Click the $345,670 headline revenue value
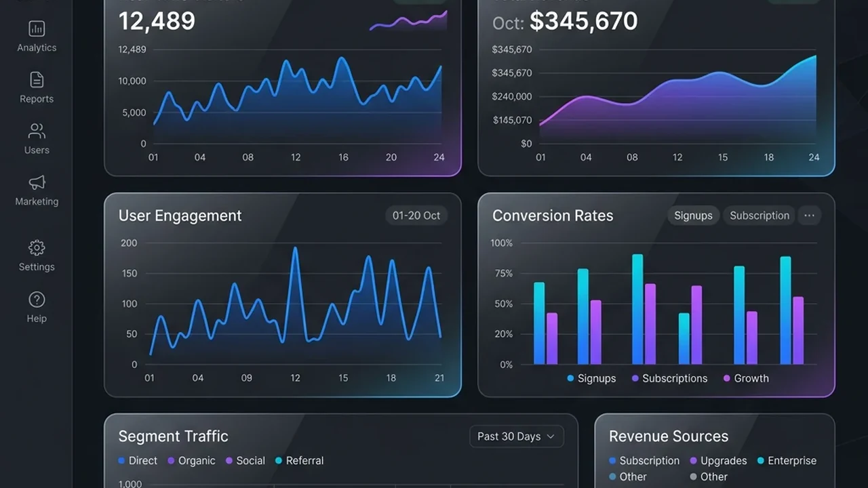The height and width of the screenshot is (488, 868). coord(583,21)
